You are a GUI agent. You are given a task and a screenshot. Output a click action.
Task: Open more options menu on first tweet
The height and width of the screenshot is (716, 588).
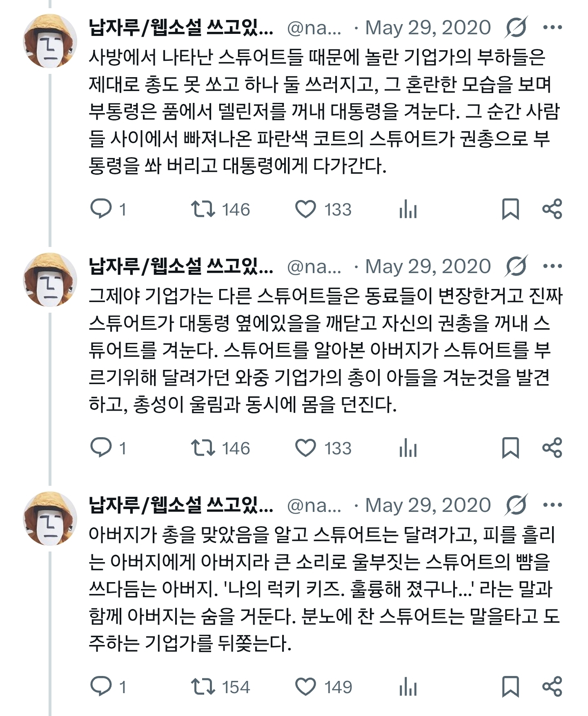point(552,27)
